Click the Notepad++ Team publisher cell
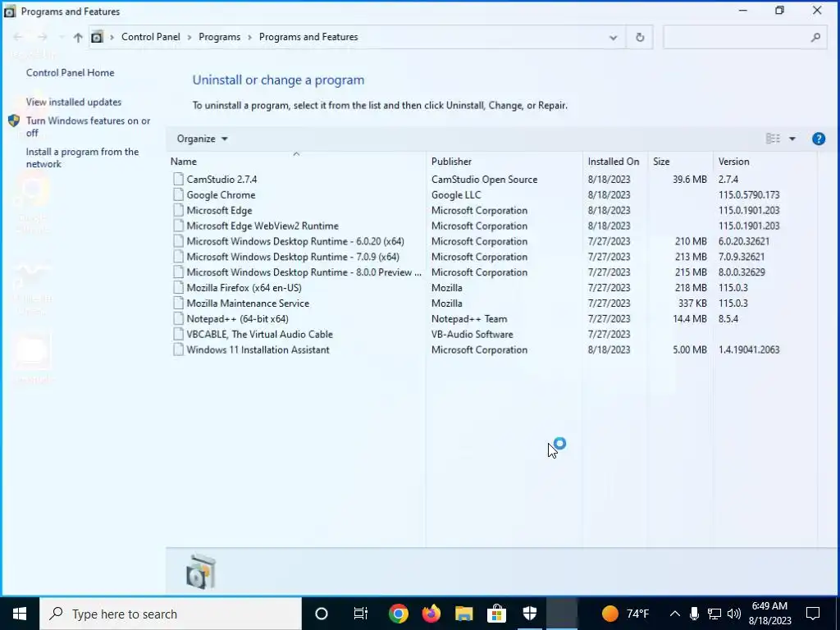 point(468,319)
